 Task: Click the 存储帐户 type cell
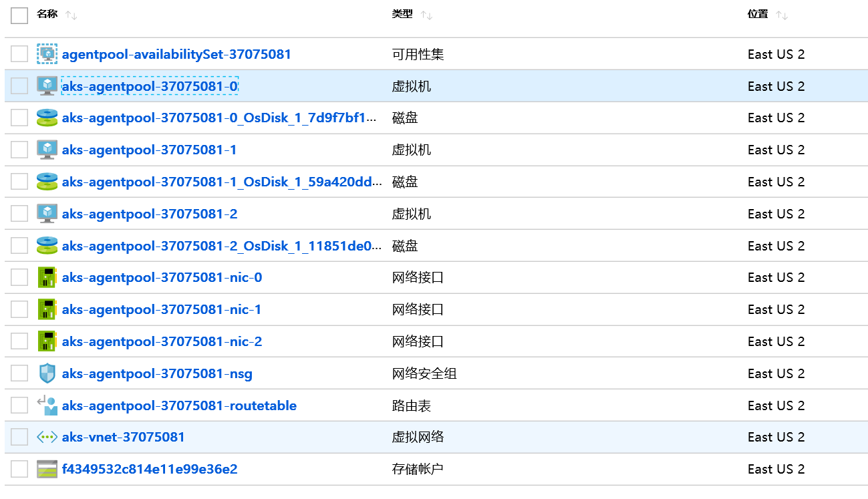[418, 470]
